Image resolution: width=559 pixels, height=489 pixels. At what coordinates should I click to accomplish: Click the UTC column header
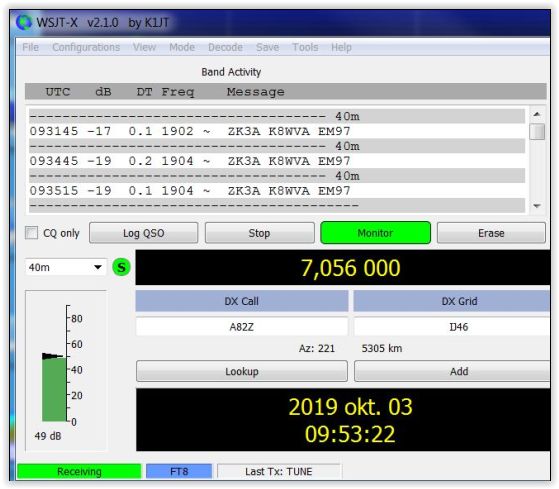click(58, 92)
